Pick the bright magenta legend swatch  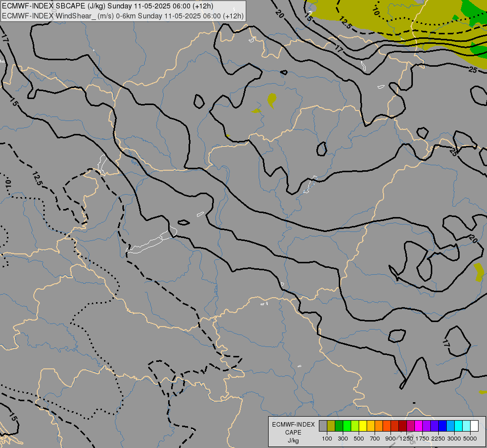[x=418, y=426]
